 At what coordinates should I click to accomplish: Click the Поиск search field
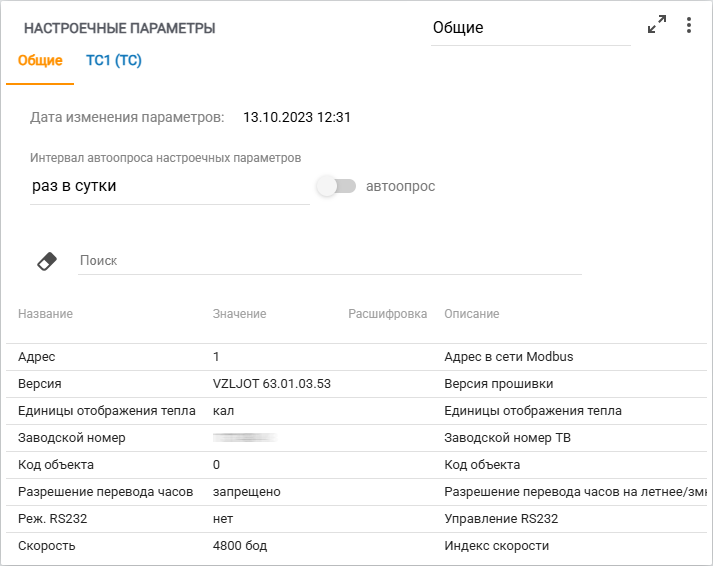[330, 260]
